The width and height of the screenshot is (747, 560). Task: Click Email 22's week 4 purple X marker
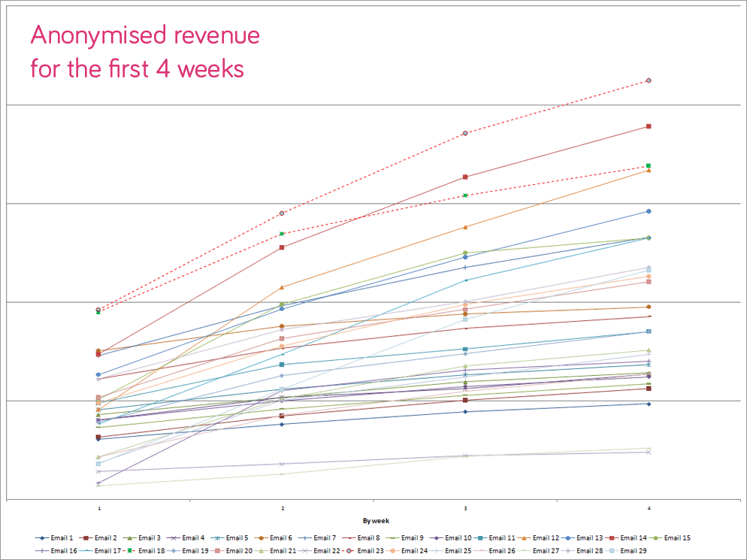click(x=649, y=453)
